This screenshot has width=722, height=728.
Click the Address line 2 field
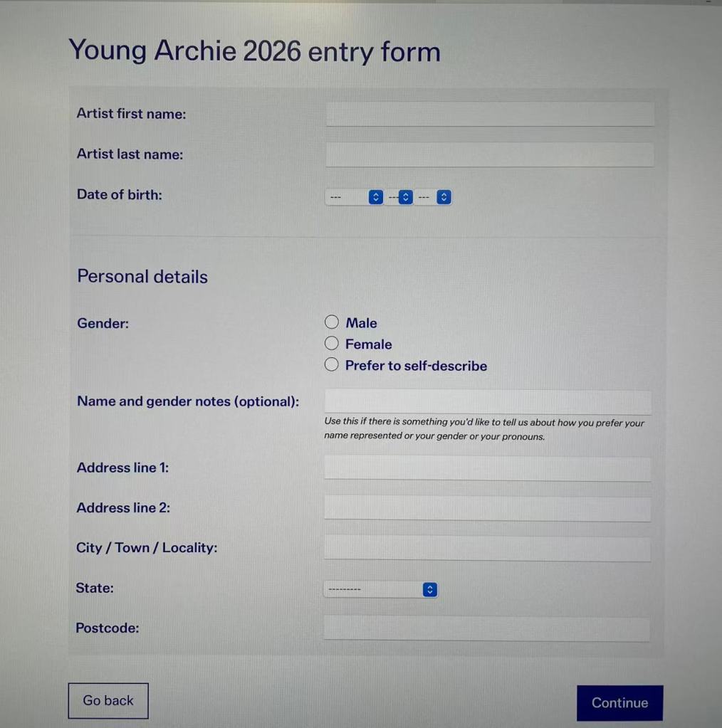pyautogui.click(x=488, y=508)
